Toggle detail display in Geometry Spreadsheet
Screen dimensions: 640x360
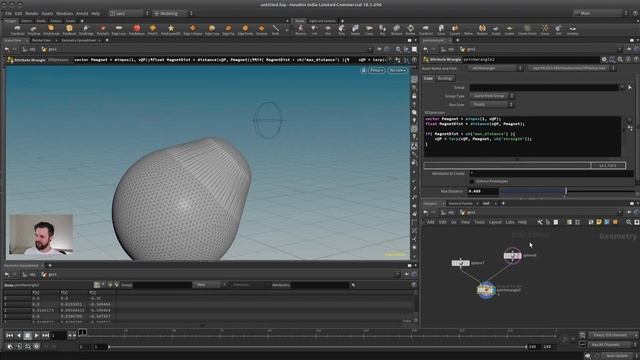(116, 284)
